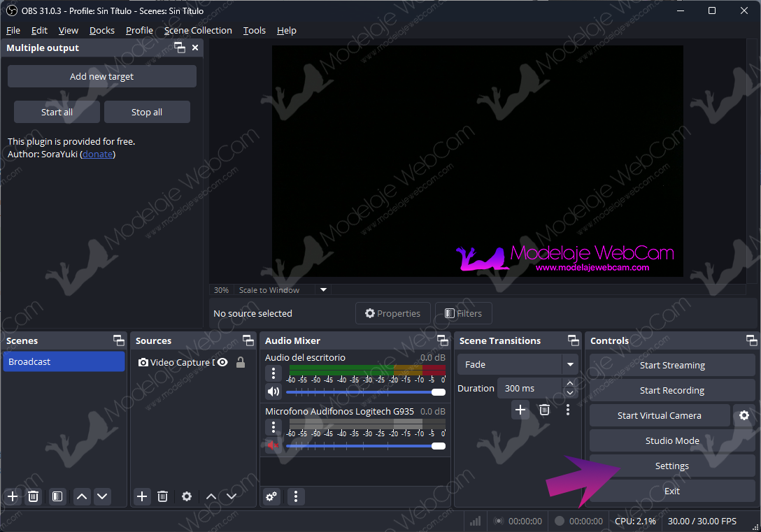Open advanced audio properties gears icon
Screen dimensions: 761x532
point(271,496)
